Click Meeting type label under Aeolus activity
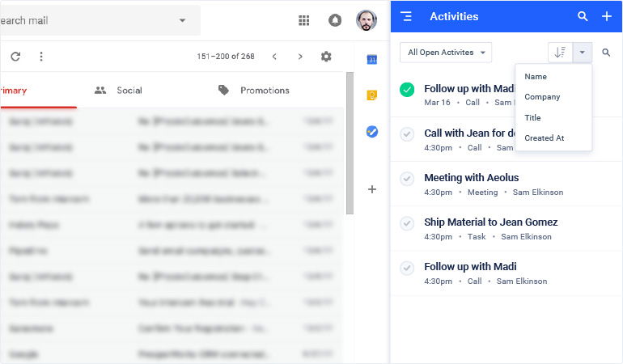Screen dimensions: 623x364 pos(482,193)
